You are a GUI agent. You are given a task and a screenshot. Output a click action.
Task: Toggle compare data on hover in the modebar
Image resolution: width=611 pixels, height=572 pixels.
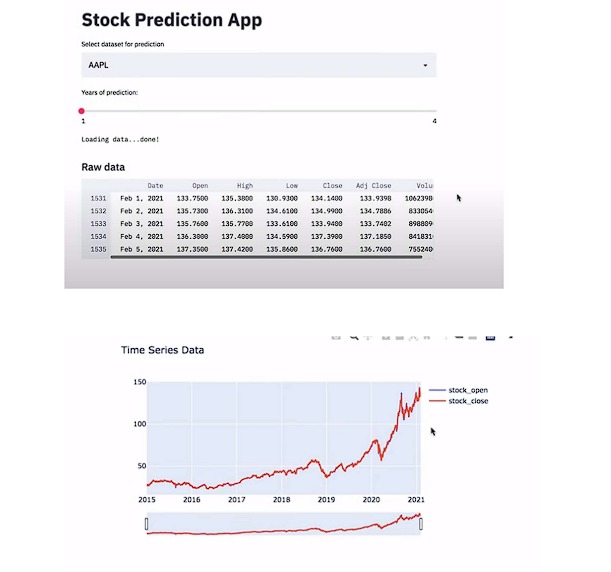pos(472,337)
